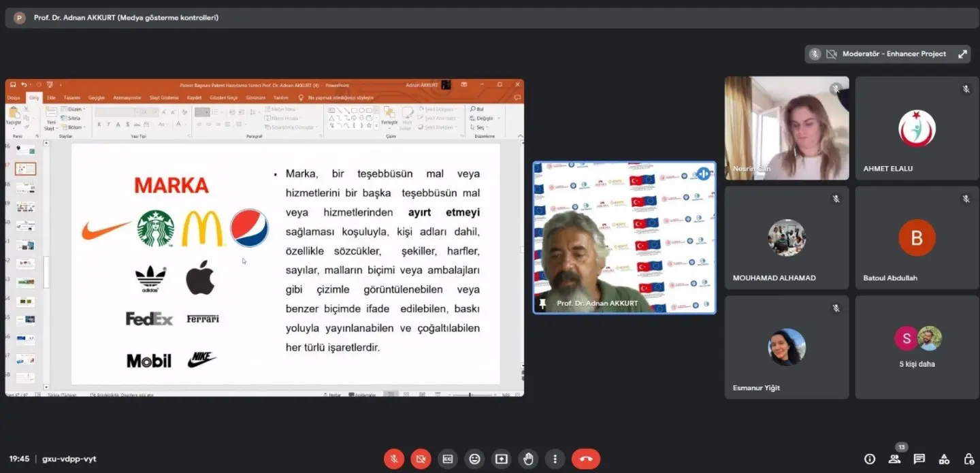Open the Activities icon
The width and height of the screenshot is (980, 473).
tap(944, 459)
